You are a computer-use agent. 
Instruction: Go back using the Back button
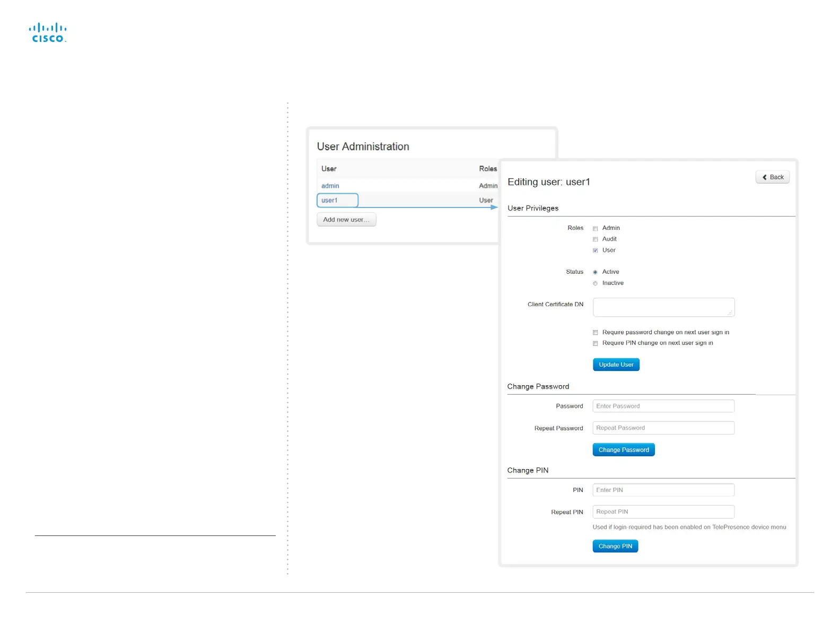[x=772, y=177]
